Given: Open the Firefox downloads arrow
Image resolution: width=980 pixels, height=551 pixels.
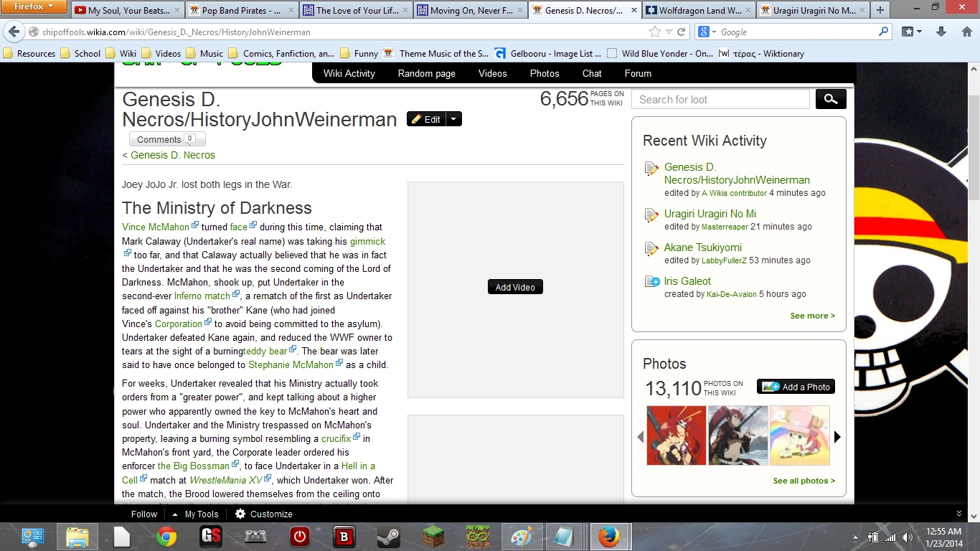Looking at the screenshot, I should [941, 32].
